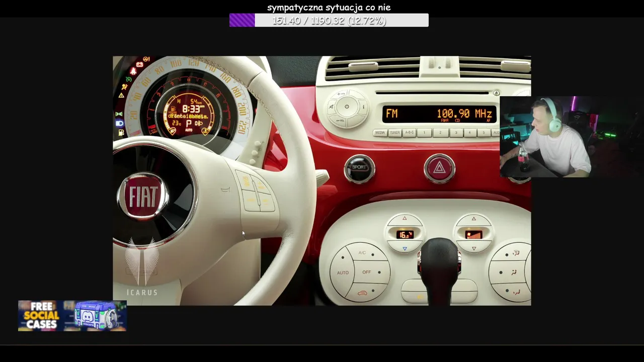
Task: Toggle the climate AUTO button
Action: tap(343, 273)
